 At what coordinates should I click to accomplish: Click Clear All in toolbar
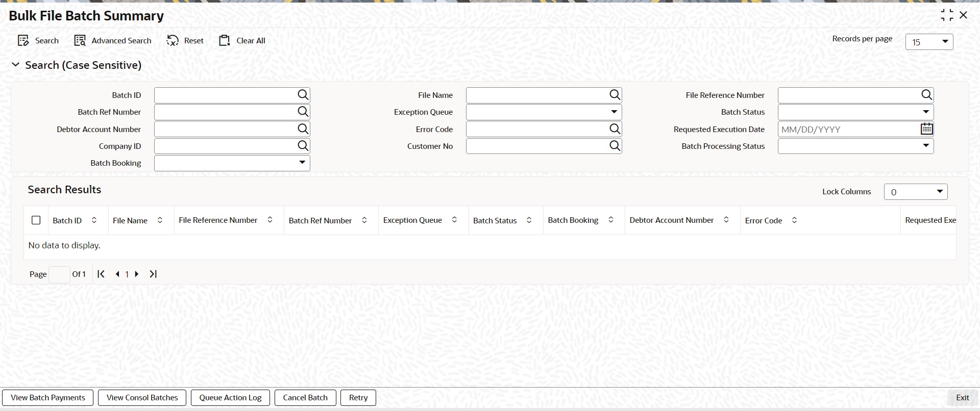[x=242, y=41]
